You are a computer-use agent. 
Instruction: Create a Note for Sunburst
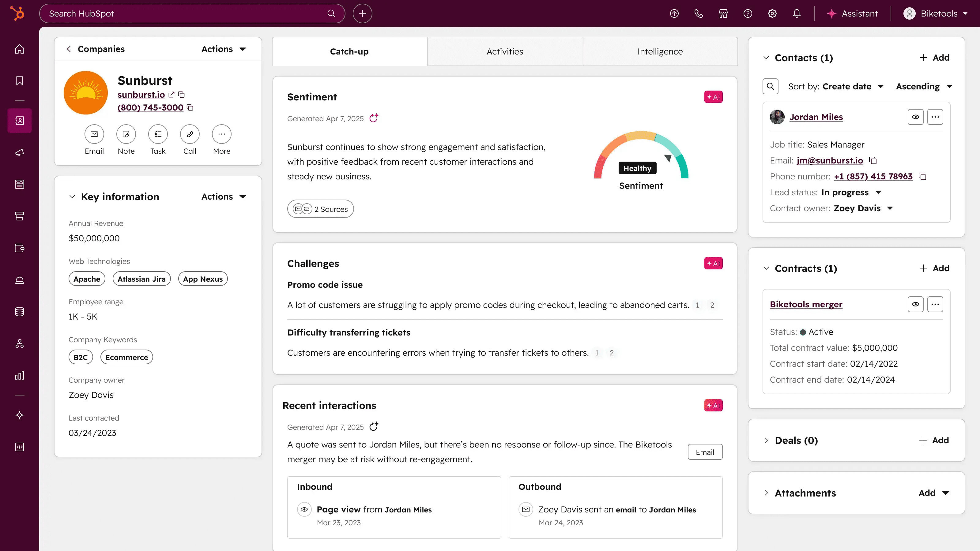[126, 134]
